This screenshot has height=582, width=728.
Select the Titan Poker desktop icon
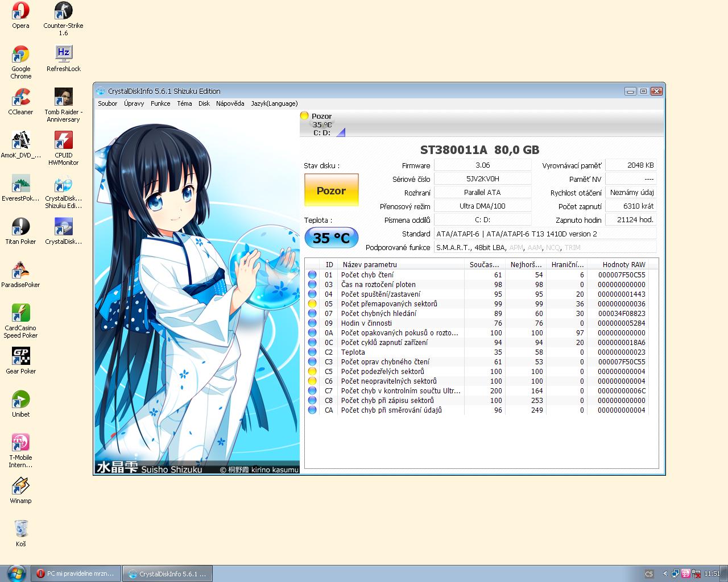[x=20, y=231]
